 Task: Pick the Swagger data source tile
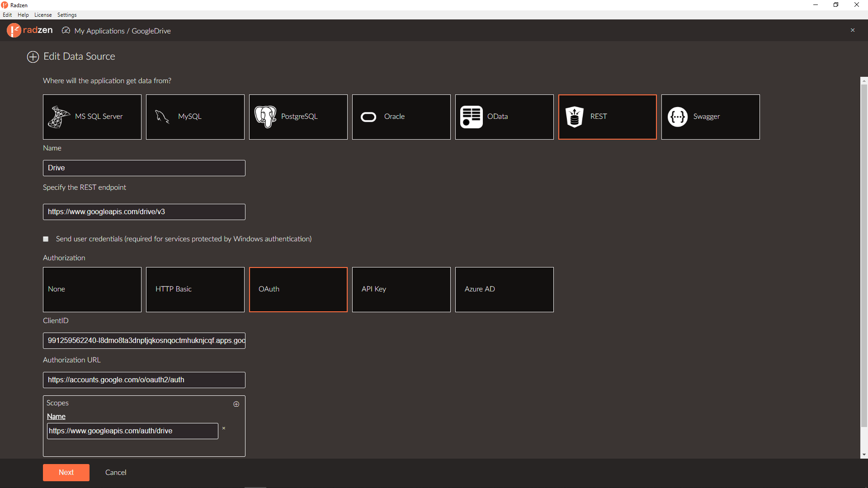(711, 117)
